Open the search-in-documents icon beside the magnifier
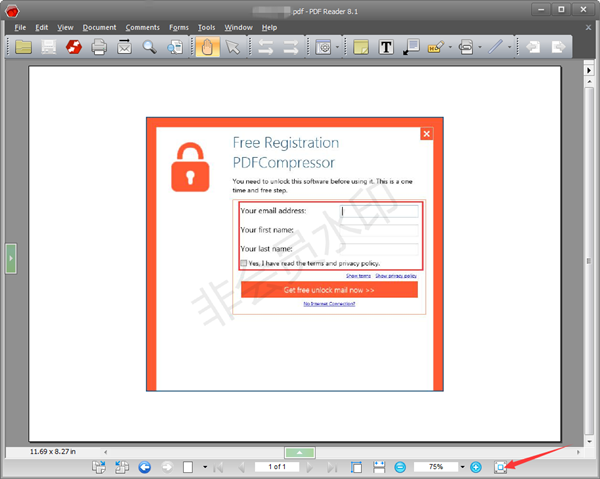The height and width of the screenshot is (479, 600). pos(175,47)
